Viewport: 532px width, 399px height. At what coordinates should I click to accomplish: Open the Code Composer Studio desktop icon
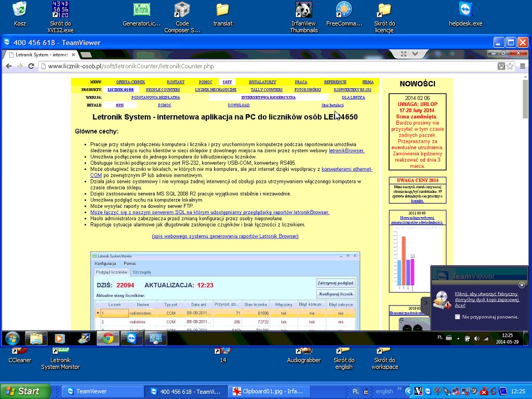coord(182,17)
